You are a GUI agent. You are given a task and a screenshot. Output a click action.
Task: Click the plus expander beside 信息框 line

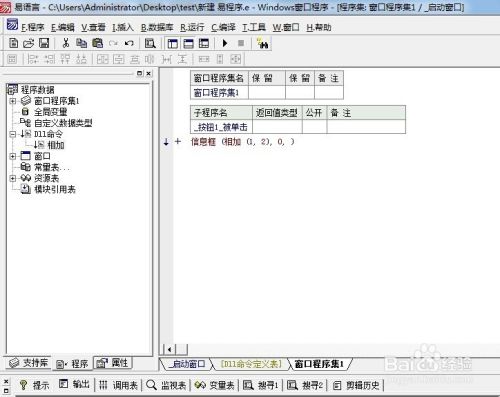click(178, 141)
